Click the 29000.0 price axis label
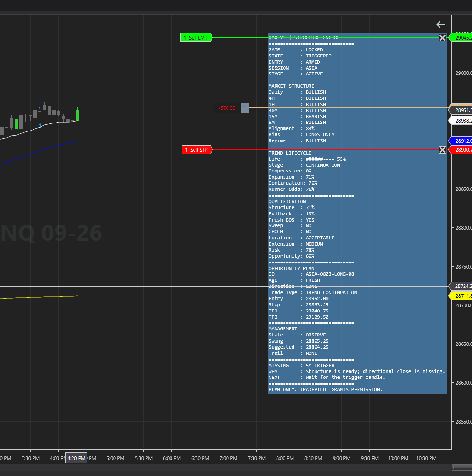Image resolution: width=472 pixels, height=476 pixels. pos(464,73)
